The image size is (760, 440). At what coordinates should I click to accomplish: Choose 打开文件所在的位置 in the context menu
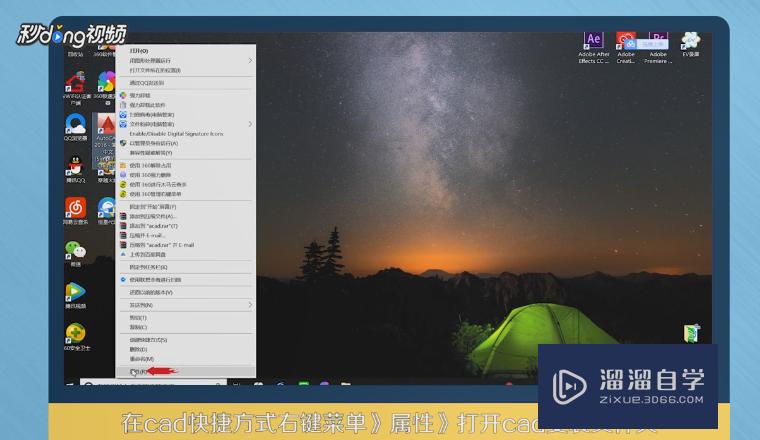click(186, 70)
